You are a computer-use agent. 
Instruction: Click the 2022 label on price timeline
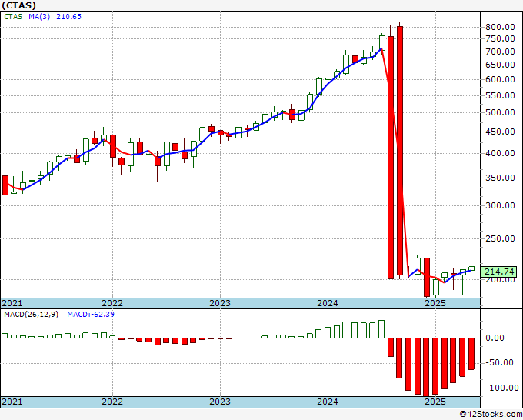tap(112, 303)
